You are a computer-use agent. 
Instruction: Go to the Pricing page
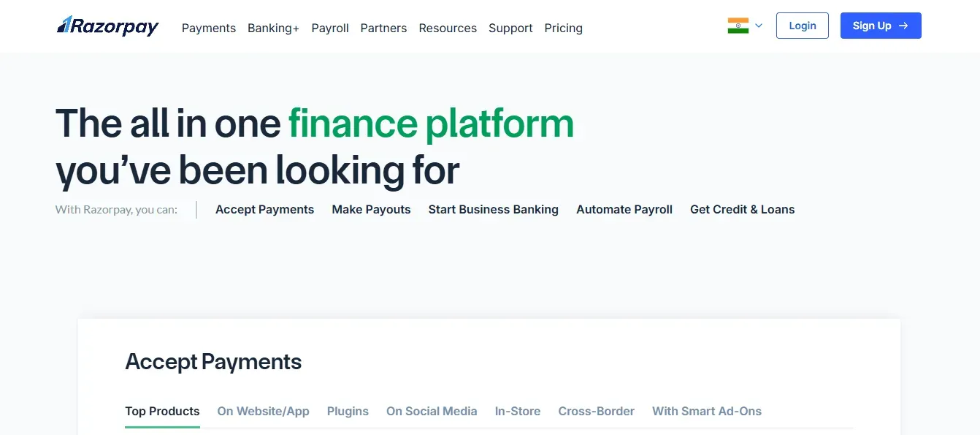point(563,28)
